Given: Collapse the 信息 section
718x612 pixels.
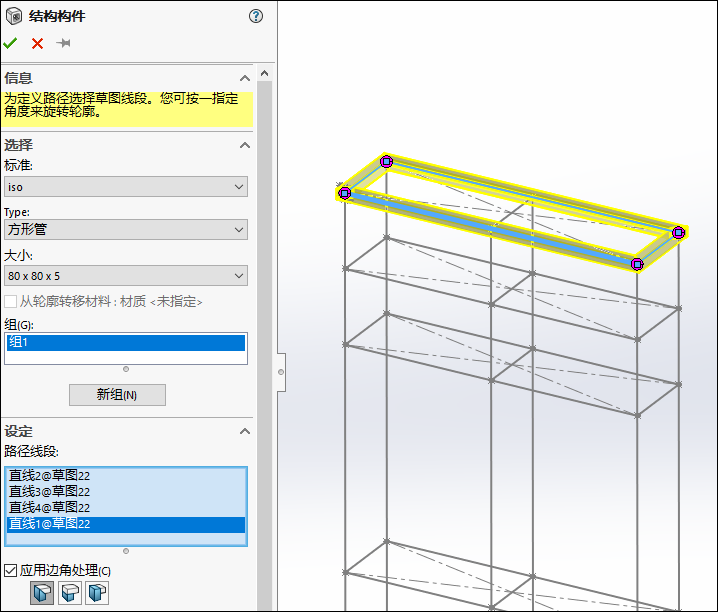Looking at the screenshot, I should pyautogui.click(x=245, y=78).
